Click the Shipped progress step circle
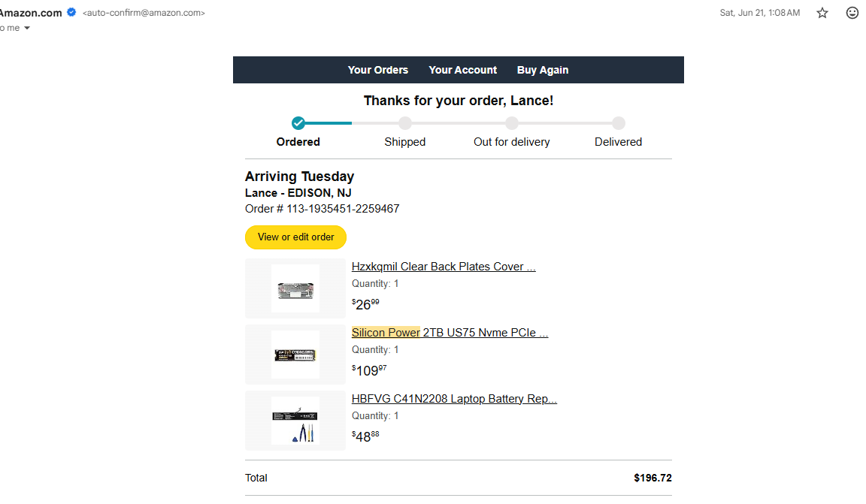The height and width of the screenshot is (504, 866). click(405, 123)
